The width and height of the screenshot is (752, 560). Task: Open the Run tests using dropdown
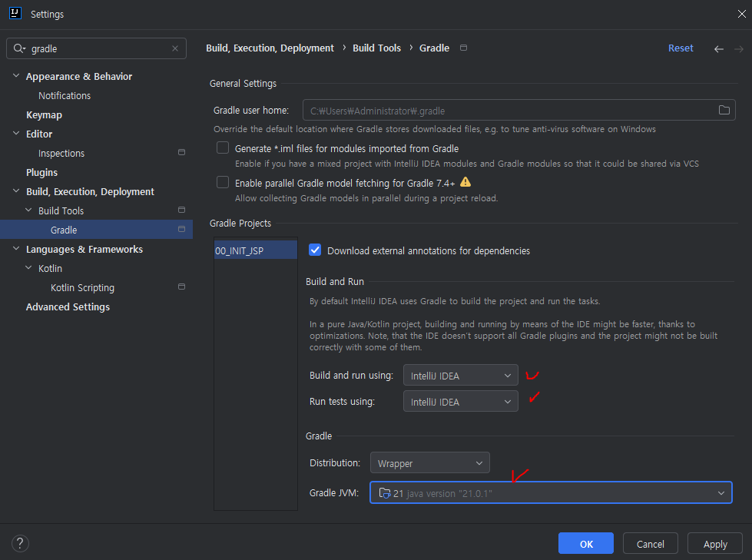[x=460, y=401]
